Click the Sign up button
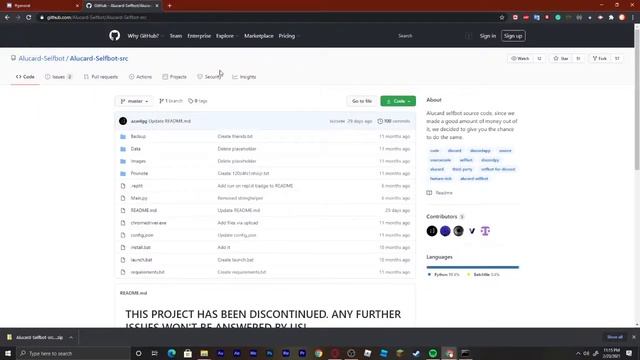The image size is (640, 360). (x=513, y=36)
